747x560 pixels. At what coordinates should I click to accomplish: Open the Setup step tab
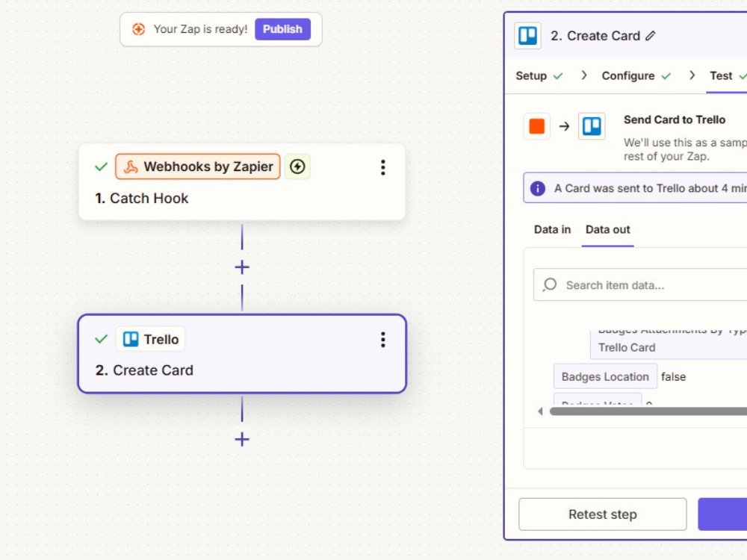[539, 75]
